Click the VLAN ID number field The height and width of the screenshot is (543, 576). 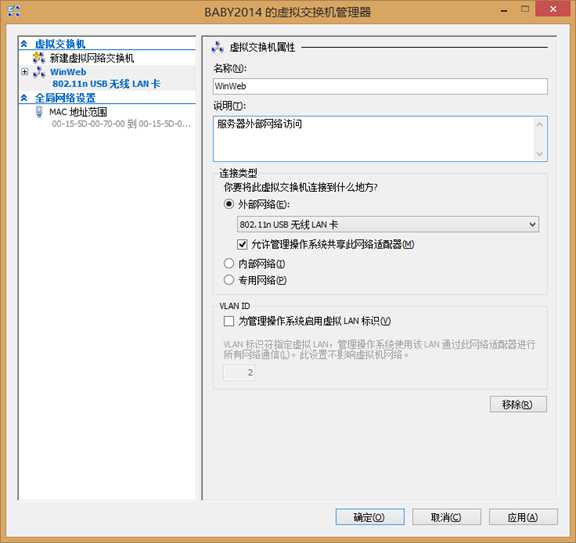click(x=240, y=373)
